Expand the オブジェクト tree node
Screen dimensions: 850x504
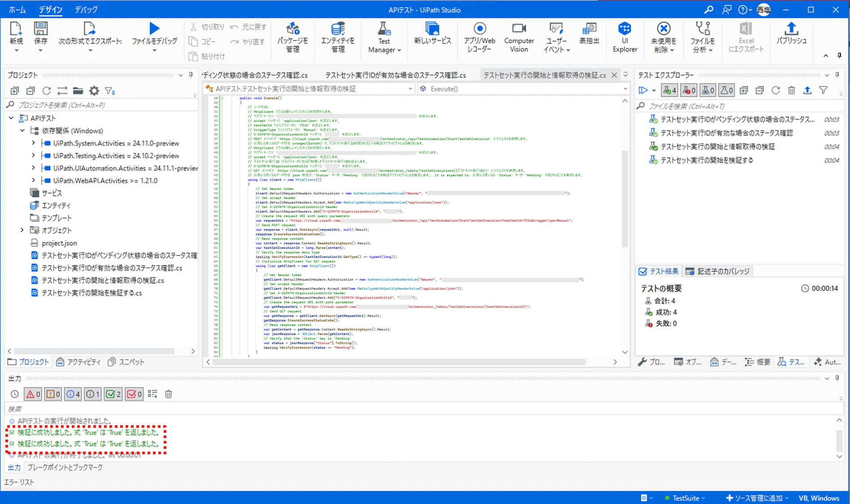click(22, 230)
